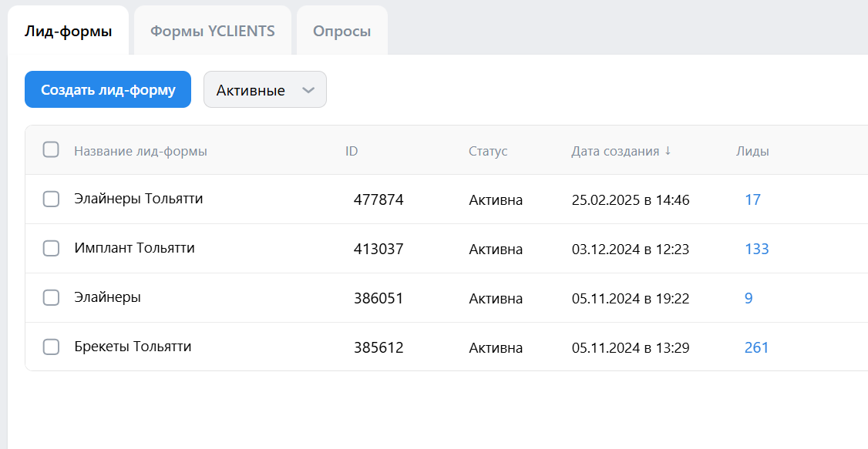Sort by Дата создания column header
Image resolution: width=868 pixels, height=449 pixels.
[x=614, y=152]
